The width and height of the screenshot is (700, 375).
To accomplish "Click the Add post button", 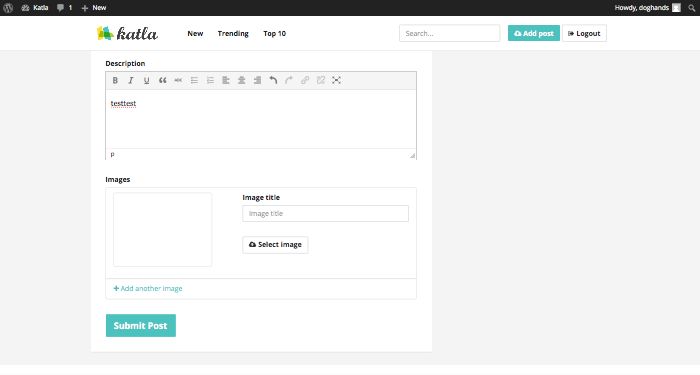I will pos(534,33).
